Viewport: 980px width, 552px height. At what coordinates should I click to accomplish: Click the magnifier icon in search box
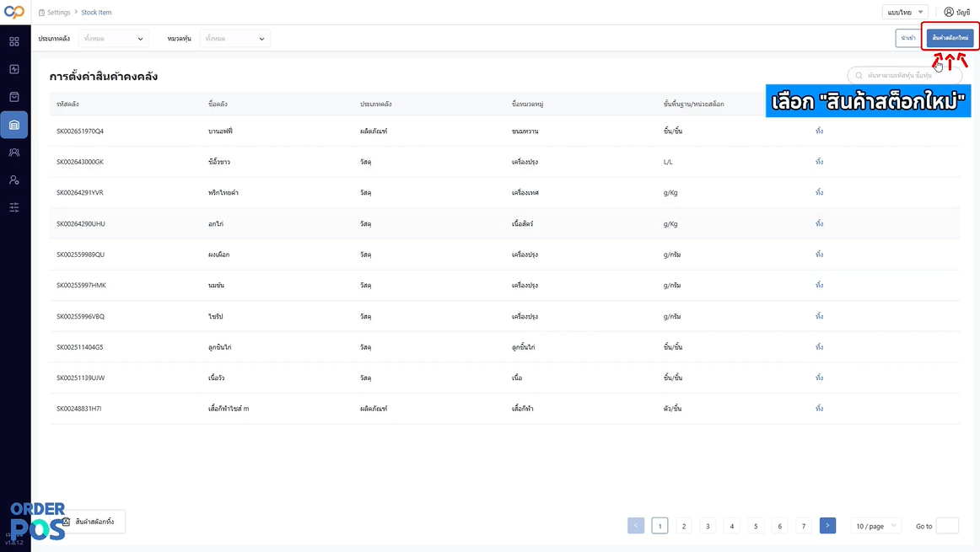pyautogui.click(x=859, y=76)
